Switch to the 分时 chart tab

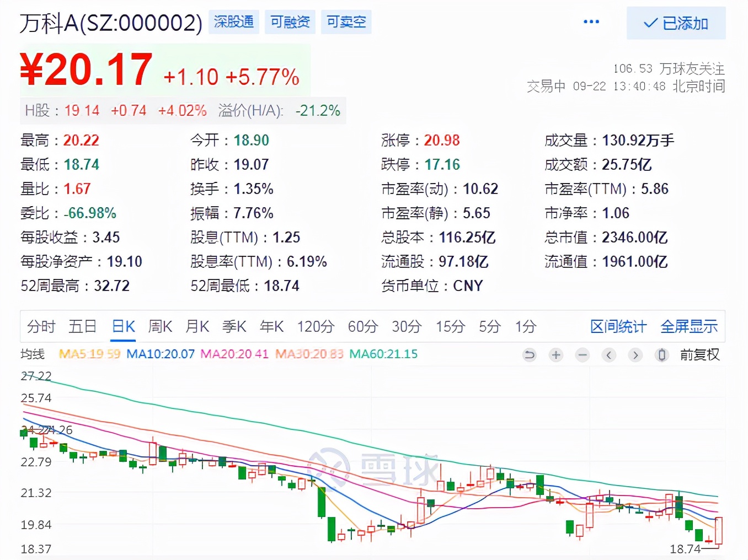[x=40, y=326]
